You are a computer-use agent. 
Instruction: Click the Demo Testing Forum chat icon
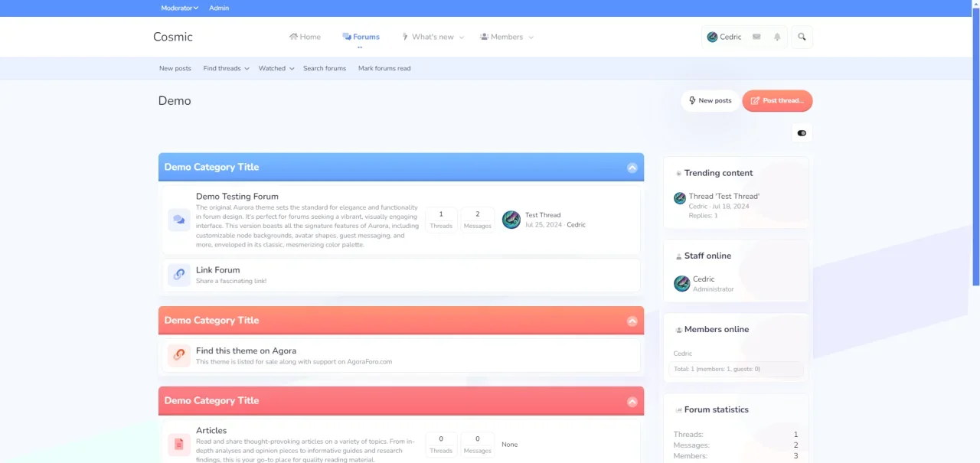179,220
